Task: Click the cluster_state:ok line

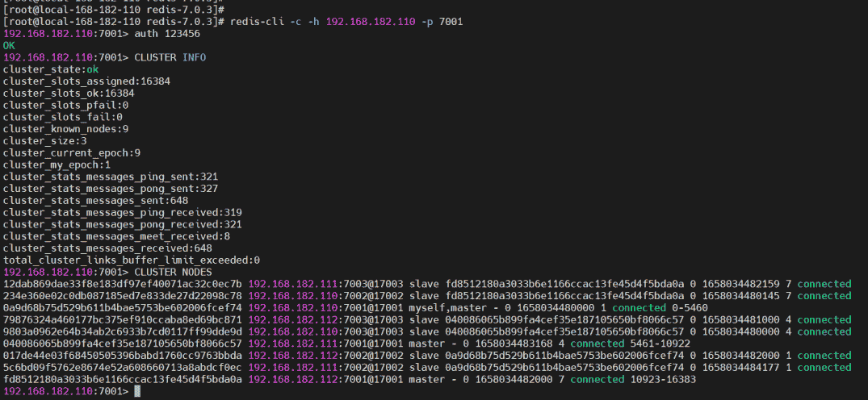Action: [x=51, y=69]
